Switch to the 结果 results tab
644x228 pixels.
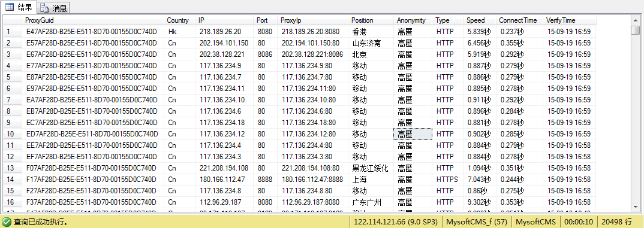[19, 7]
